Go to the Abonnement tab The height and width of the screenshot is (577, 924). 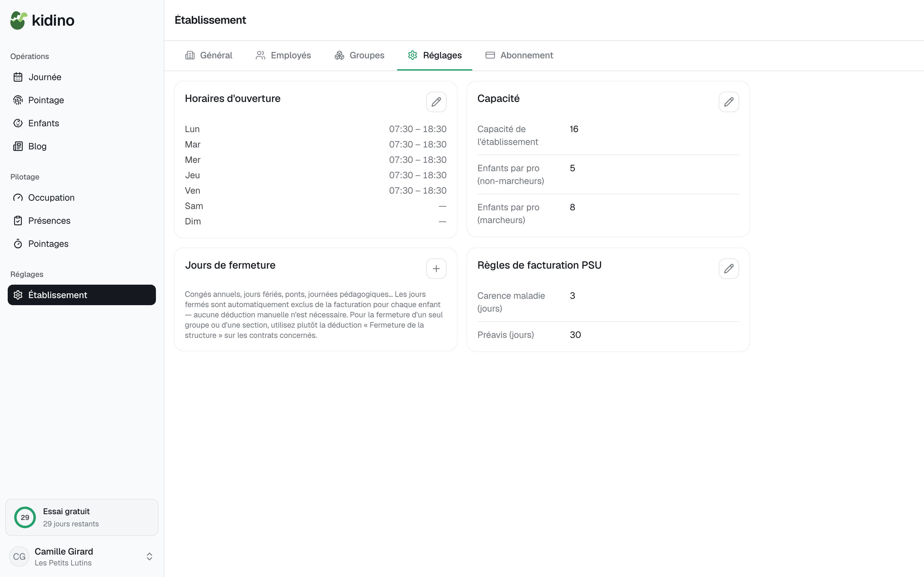pos(519,55)
